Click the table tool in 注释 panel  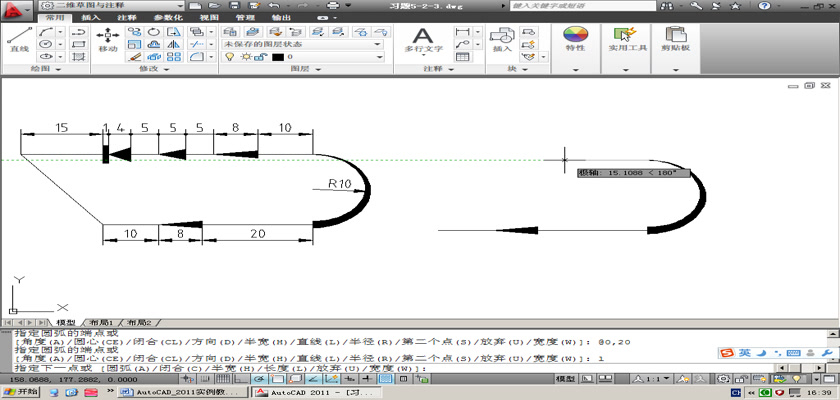pyautogui.click(x=462, y=57)
